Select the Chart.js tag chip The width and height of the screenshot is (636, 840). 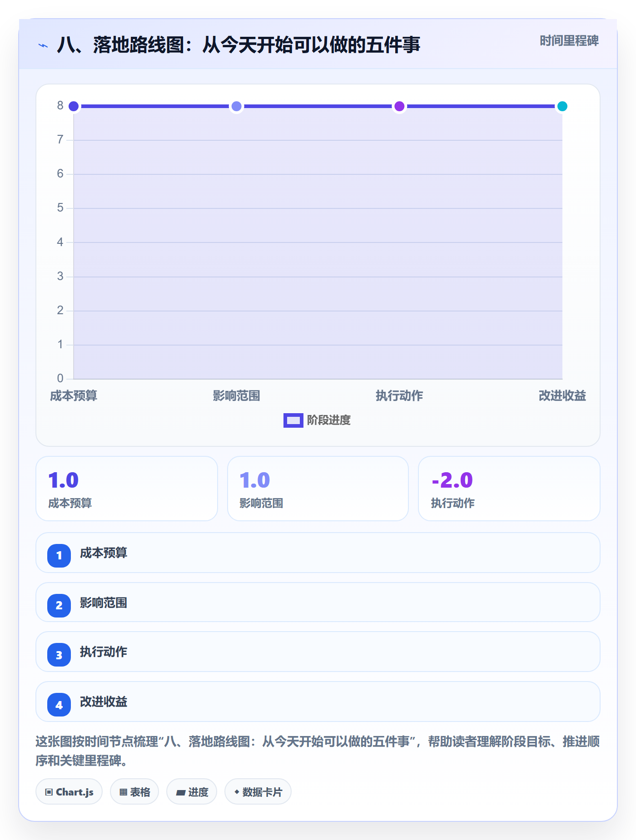[x=69, y=791]
